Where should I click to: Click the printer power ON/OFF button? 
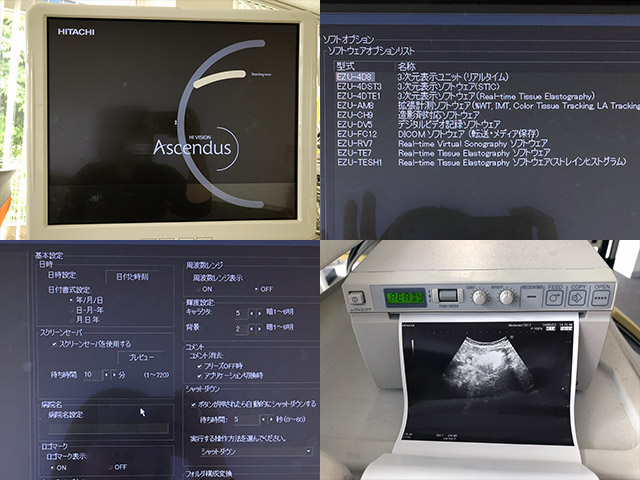coord(356,298)
